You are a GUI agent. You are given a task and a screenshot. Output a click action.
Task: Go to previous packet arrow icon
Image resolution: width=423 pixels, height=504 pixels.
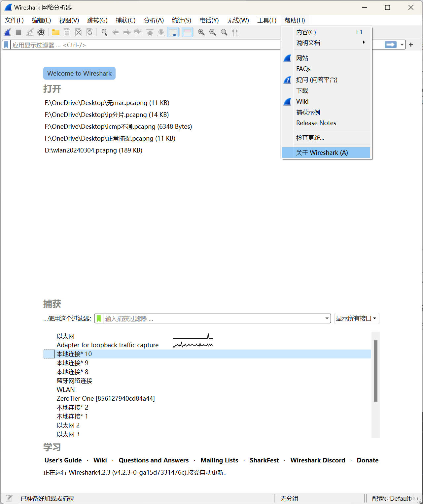[116, 32]
